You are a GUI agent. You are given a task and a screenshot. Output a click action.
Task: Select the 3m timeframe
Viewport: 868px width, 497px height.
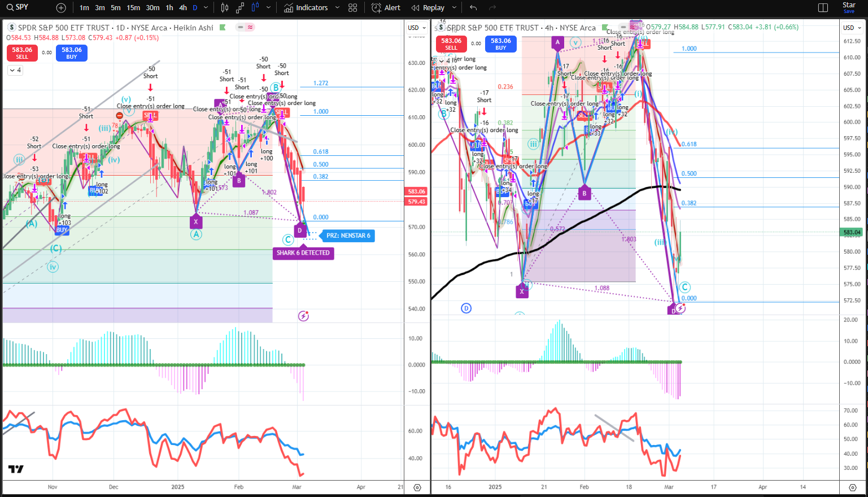[100, 8]
